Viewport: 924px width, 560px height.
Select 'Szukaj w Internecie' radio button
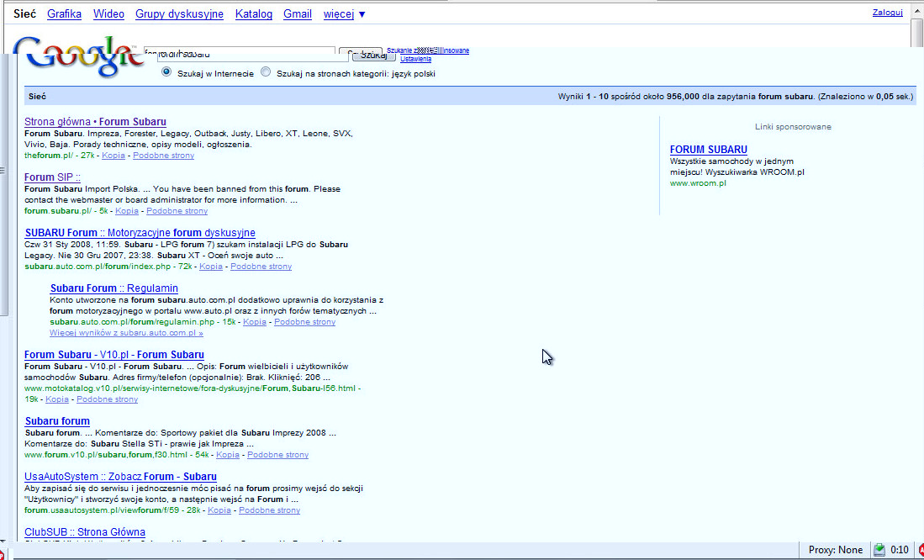[x=166, y=73]
